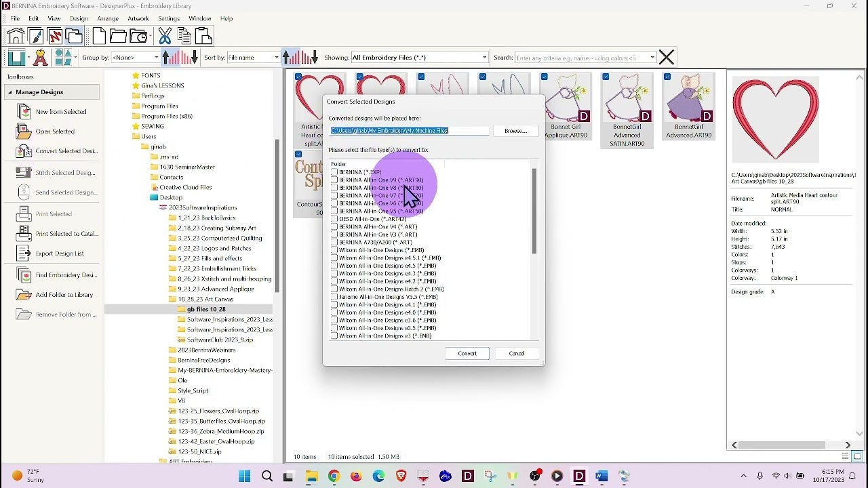Open the Help menu
Viewport: 868px width, 488px height.
(x=226, y=19)
